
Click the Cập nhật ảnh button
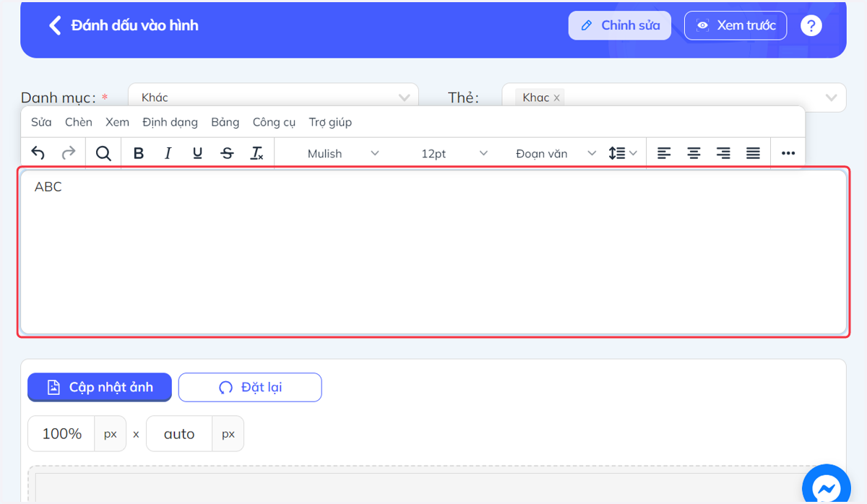tap(100, 387)
